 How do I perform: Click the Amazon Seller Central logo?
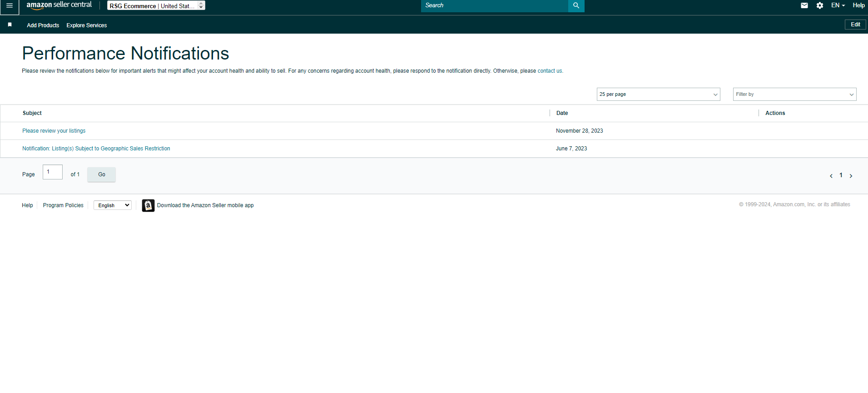pyautogui.click(x=59, y=5)
